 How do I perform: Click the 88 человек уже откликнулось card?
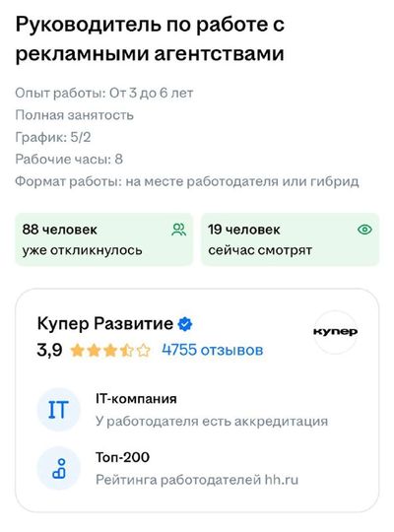pos(103,239)
